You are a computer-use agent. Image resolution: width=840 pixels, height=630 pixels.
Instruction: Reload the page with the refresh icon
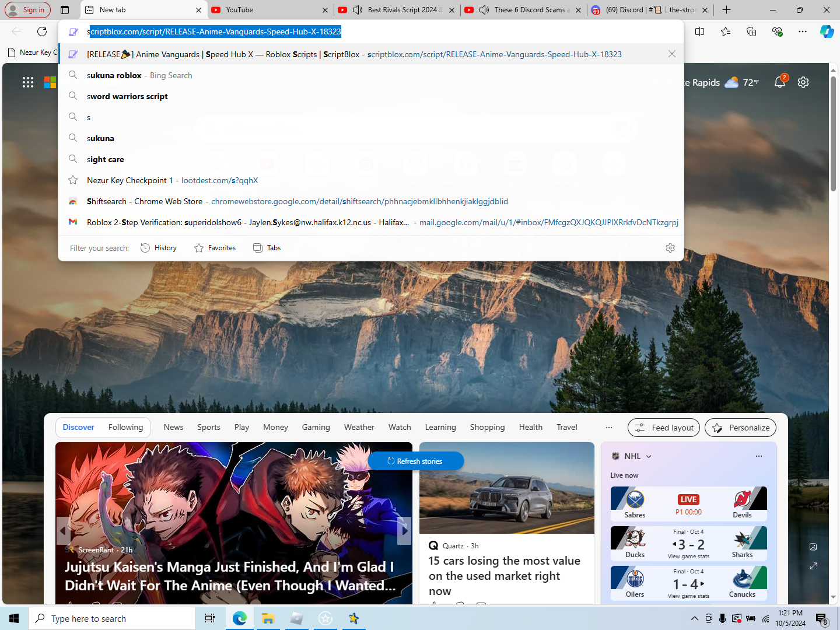click(x=42, y=32)
